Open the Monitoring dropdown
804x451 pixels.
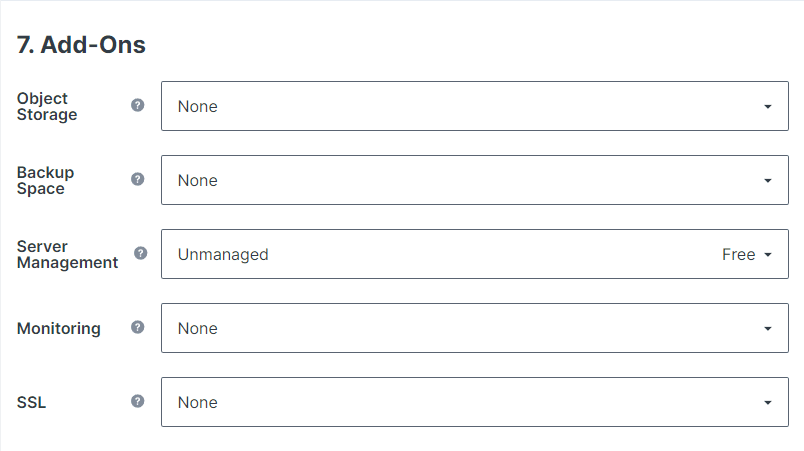(x=475, y=328)
